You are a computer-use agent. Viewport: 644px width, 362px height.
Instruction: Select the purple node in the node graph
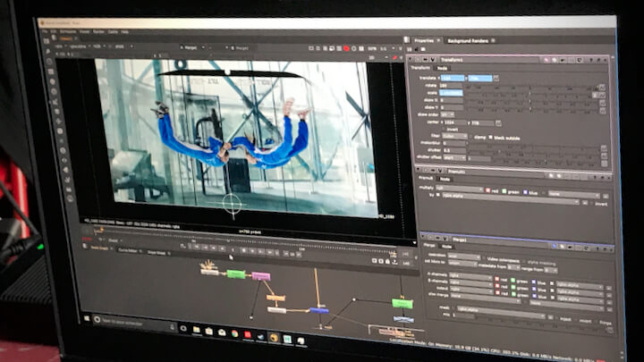(x=261, y=276)
